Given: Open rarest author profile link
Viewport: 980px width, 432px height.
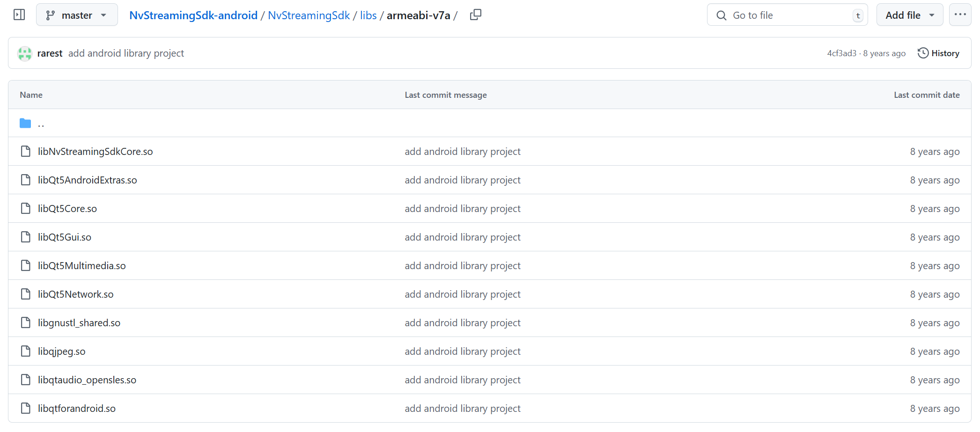Looking at the screenshot, I should 50,53.
